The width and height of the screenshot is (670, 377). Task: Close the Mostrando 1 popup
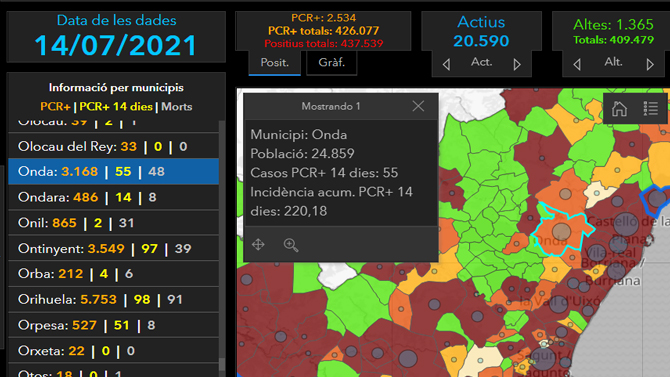[x=418, y=106]
